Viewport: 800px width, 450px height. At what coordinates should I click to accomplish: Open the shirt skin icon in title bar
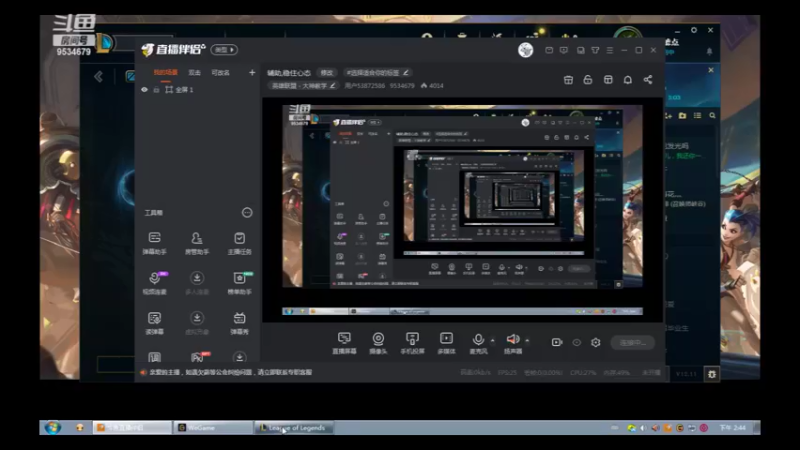click(595, 51)
